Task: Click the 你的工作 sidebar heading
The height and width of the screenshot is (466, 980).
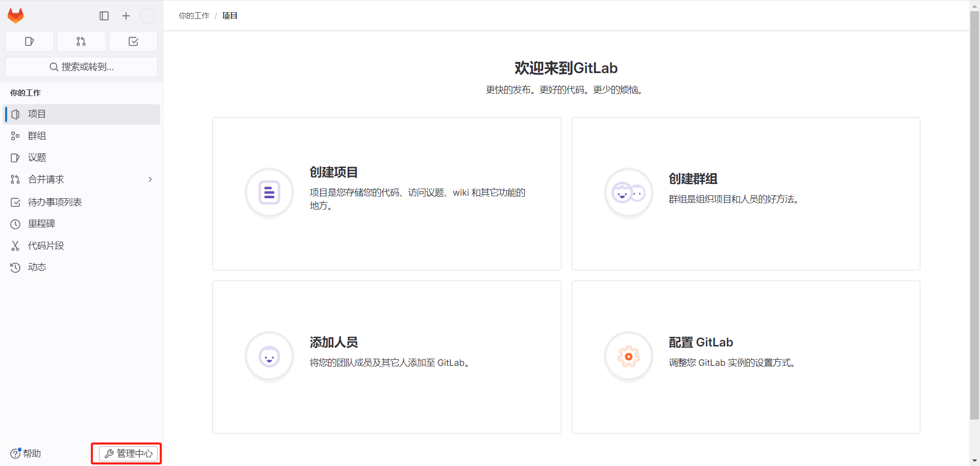Action: 26,93
